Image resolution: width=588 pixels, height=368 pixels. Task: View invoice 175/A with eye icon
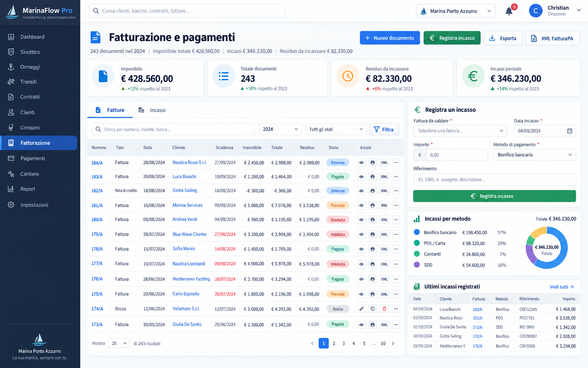pyautogui.click(x=361, y=294)
